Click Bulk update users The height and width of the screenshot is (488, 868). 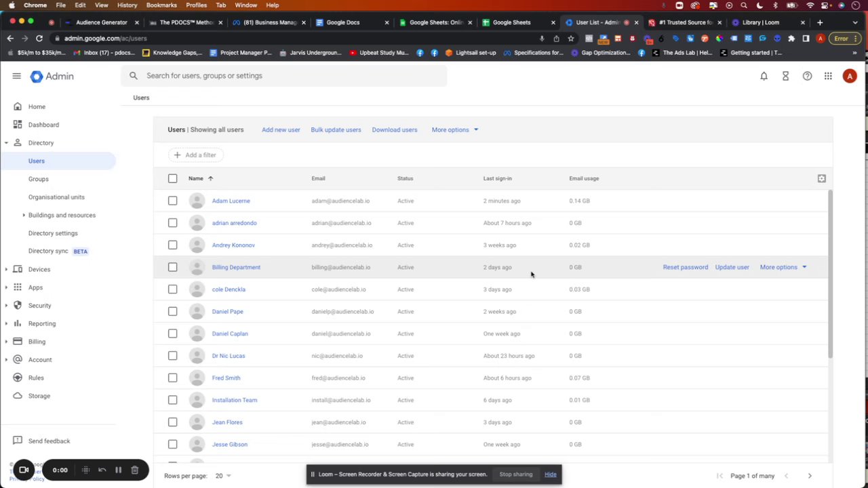pos(336,129)
